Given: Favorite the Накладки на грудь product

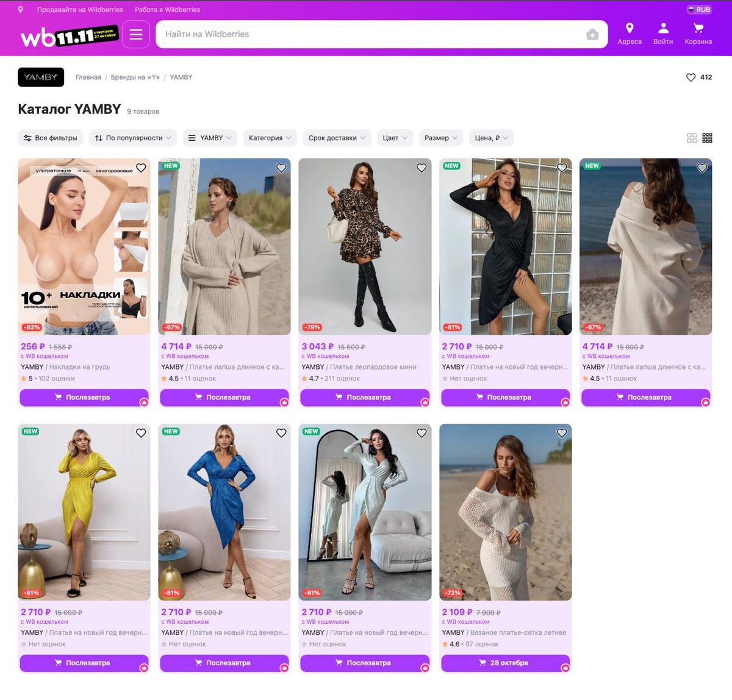Looking at the screenshot, I should tap(141, 168).
